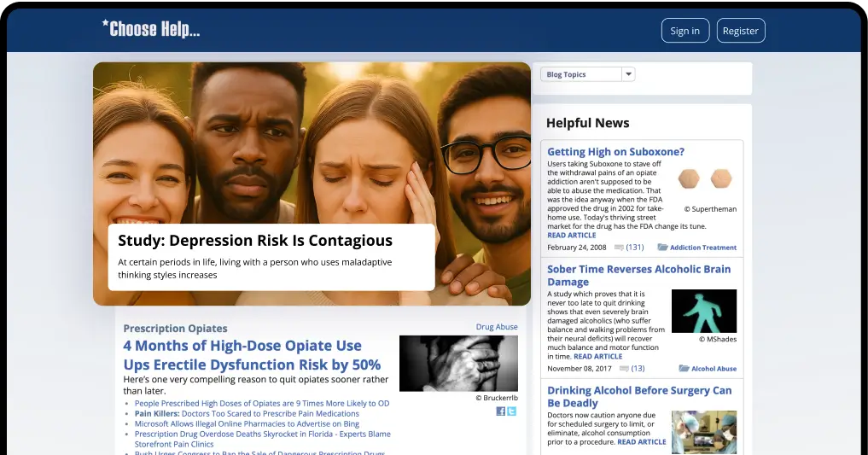Click the Alcohol Abuse folder icon
Viewport: 868px width, 455px height.
(684, 369)
